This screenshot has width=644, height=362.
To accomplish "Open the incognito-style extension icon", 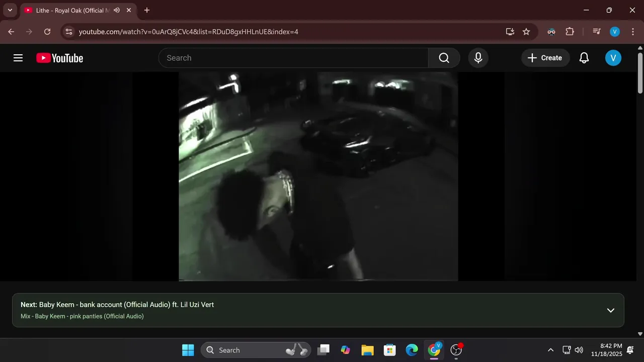I will pyautogui.click(x=551, y=32).
